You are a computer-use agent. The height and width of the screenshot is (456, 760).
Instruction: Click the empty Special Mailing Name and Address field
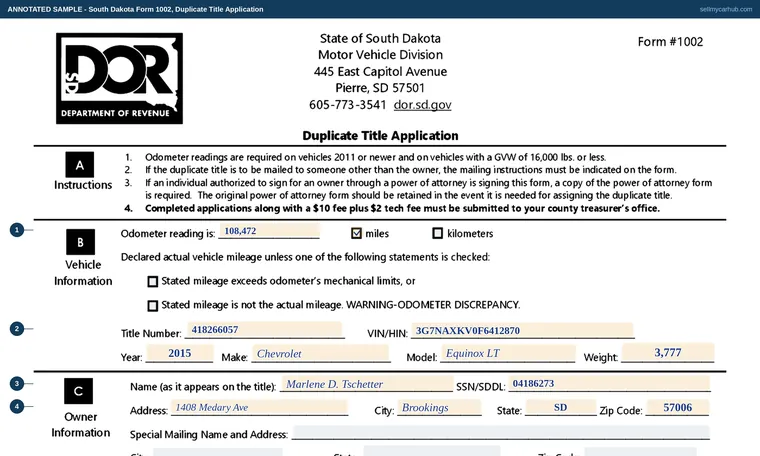501,433
